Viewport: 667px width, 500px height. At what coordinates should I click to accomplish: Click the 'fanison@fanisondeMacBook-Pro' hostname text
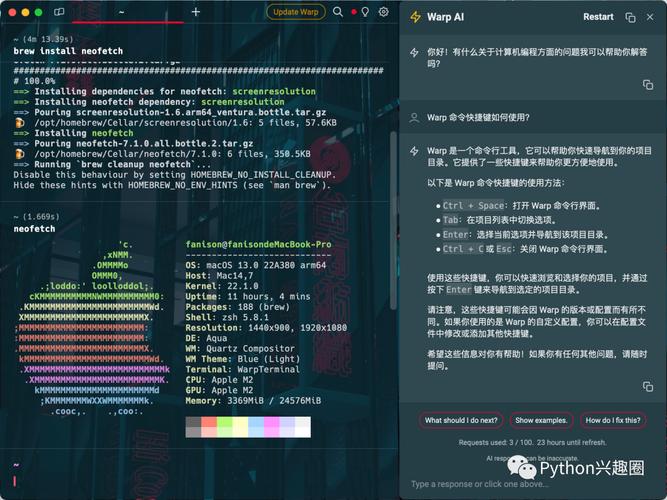point(258,245)
